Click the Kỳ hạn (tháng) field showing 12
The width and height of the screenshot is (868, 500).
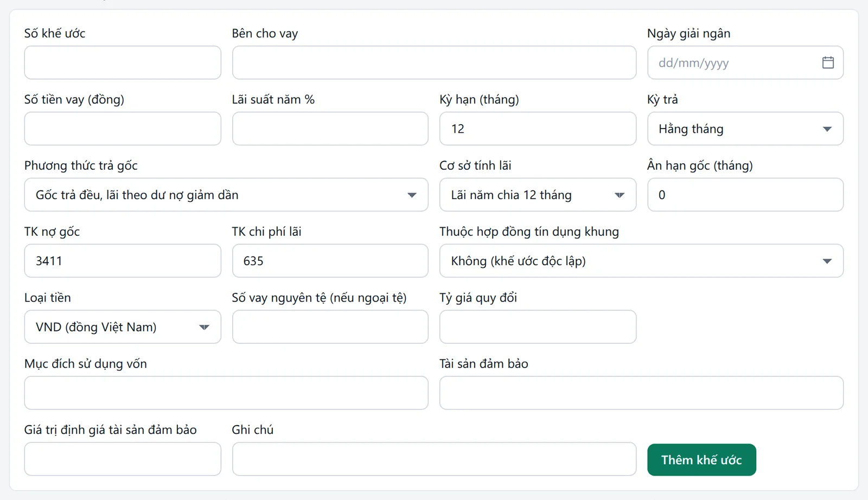tap(538, 129)
